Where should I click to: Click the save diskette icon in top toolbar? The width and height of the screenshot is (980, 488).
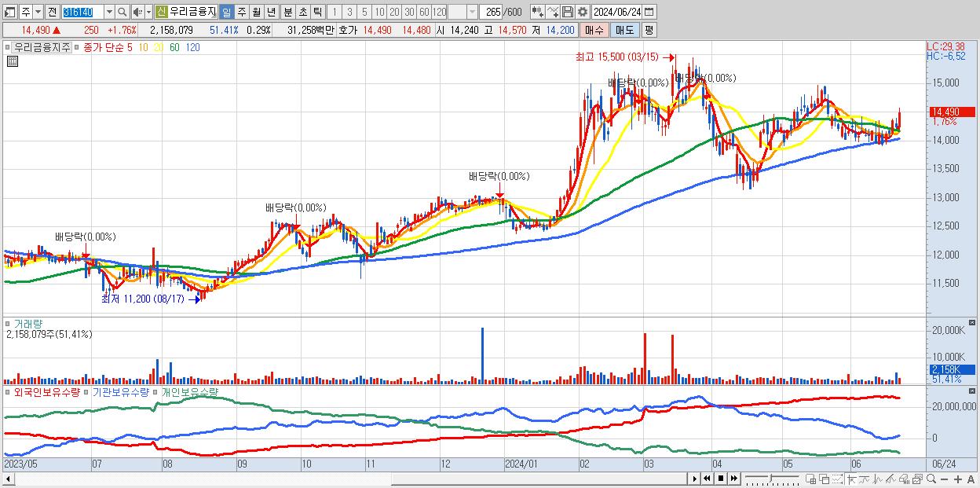point(568,12)
